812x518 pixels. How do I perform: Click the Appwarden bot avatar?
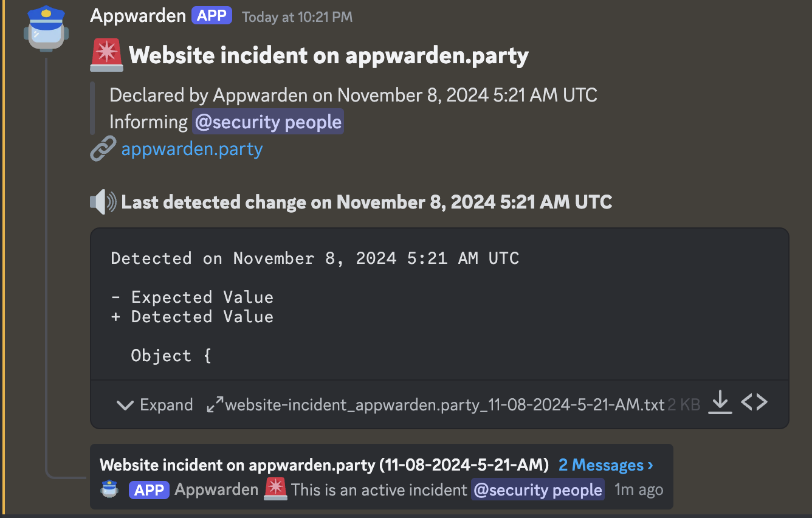(x=46, y=28)
